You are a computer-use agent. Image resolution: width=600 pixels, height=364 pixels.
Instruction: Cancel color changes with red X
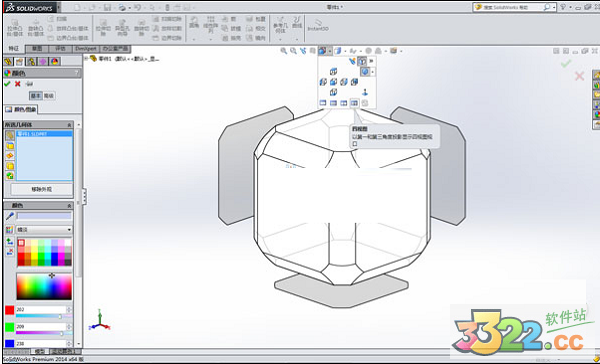(x=18, y=83)
